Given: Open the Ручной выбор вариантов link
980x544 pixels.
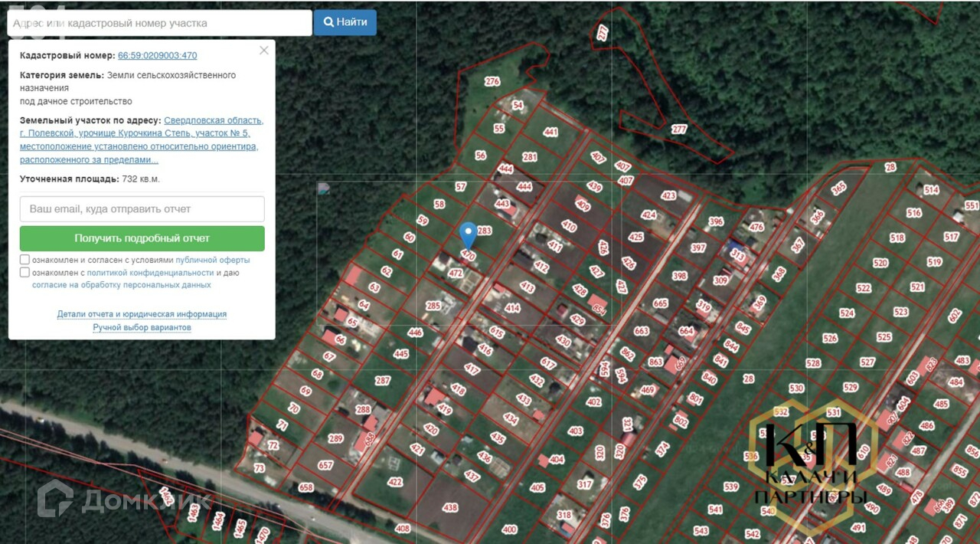Looking at the screenshot, I should click(x=142, y=327).
